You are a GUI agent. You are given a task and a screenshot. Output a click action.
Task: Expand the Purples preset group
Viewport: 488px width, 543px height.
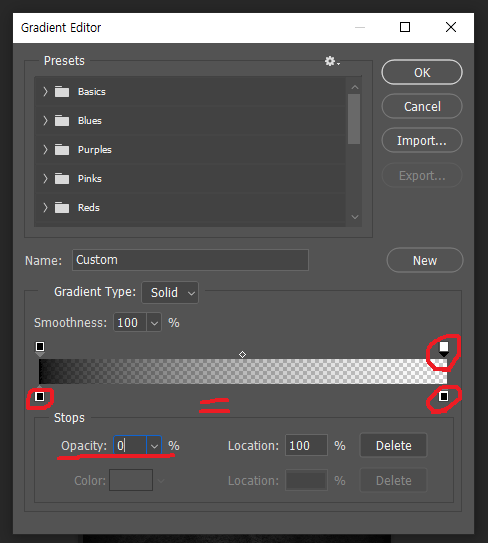coord(45,150)
